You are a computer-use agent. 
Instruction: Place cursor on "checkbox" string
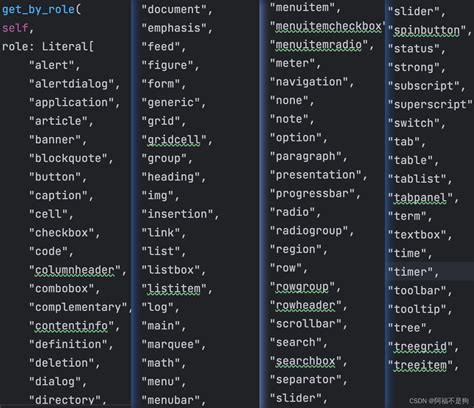[62, 233]
